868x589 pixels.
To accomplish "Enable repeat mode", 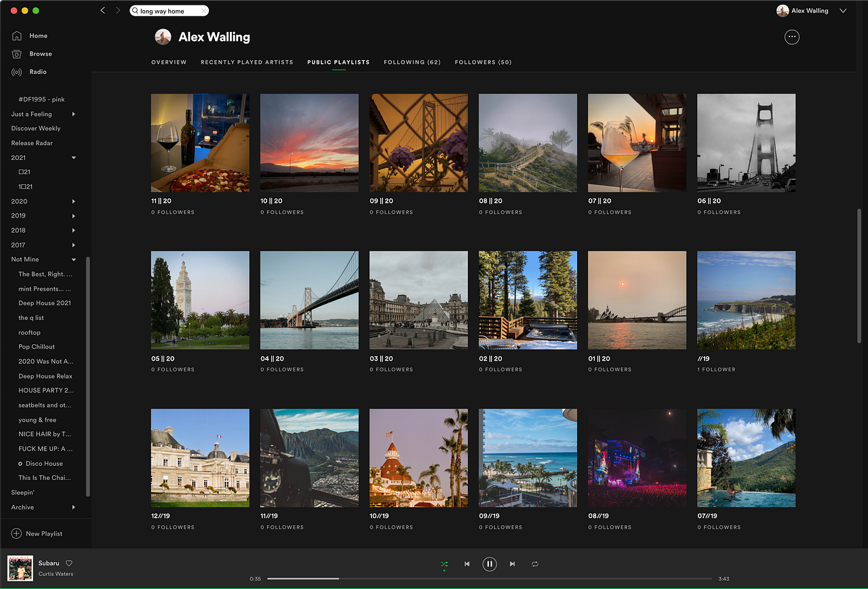I will click(x=535, y=563).
